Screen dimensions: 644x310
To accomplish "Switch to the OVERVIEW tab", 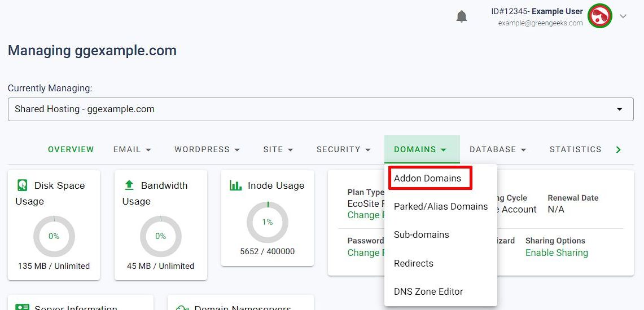I will point(71,150).
